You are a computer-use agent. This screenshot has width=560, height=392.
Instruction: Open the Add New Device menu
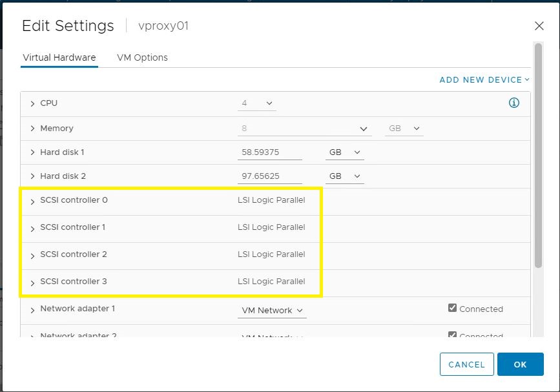[x=484, y=80]
